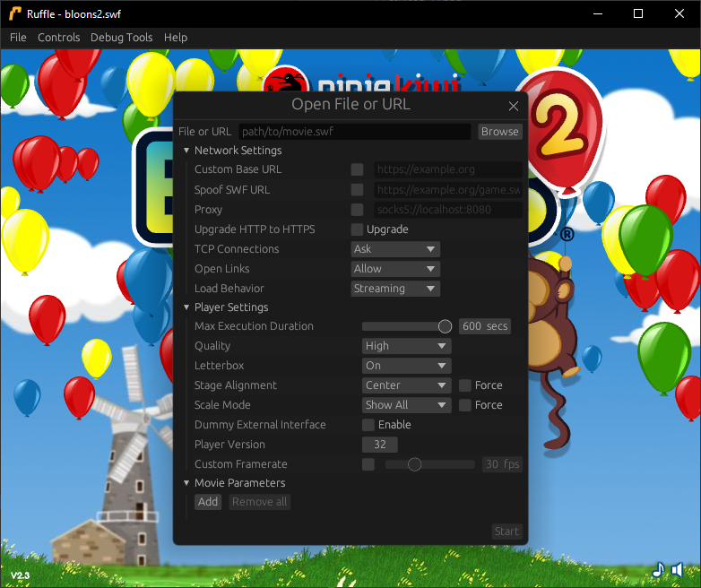Click the File or URL path field

354,132
